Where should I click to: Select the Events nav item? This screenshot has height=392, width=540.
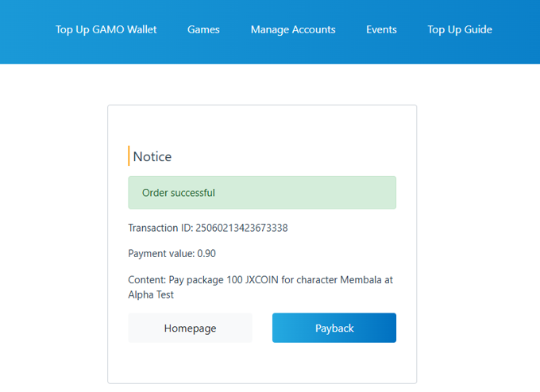pyautogui.click(x=381, y=29)
